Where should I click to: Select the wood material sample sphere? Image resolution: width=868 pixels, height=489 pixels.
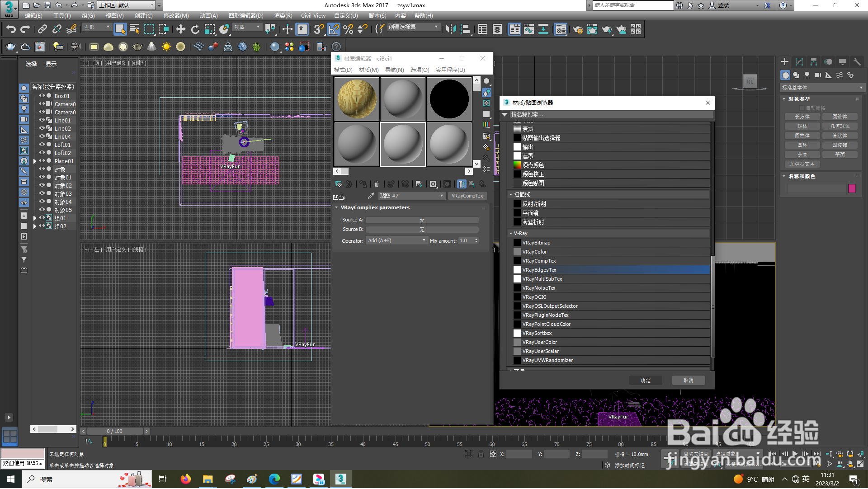click(x=357, y=99)
